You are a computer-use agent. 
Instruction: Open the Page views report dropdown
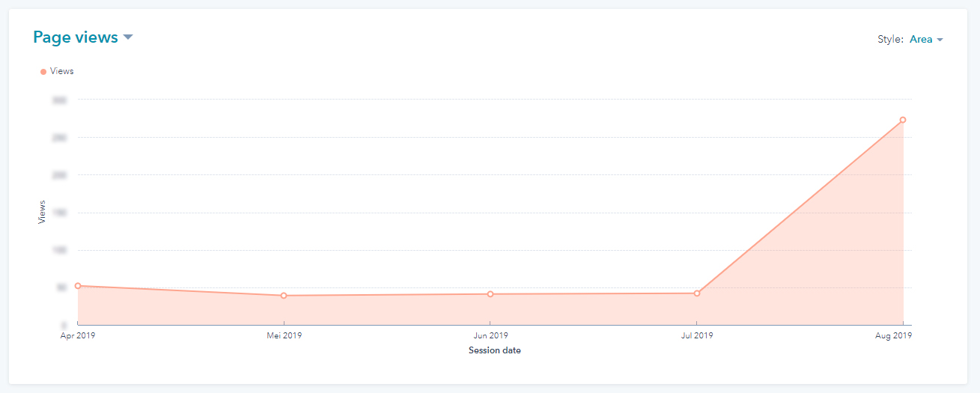[83, 37]
